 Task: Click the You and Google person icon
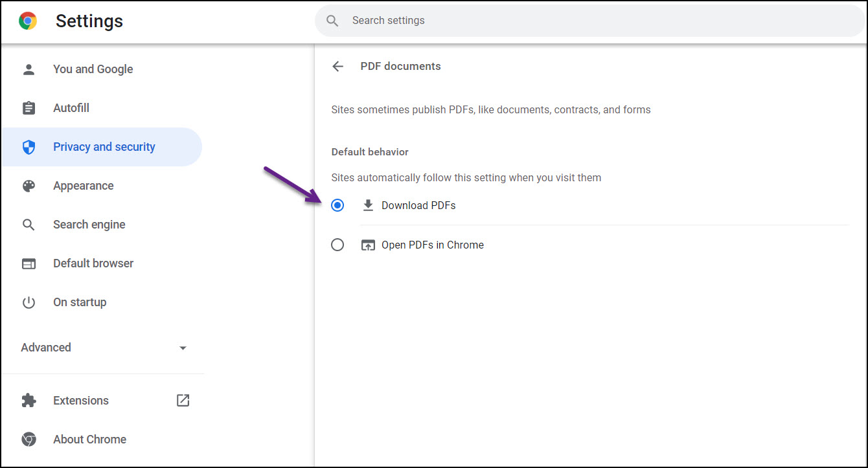(x=29, y=69)
